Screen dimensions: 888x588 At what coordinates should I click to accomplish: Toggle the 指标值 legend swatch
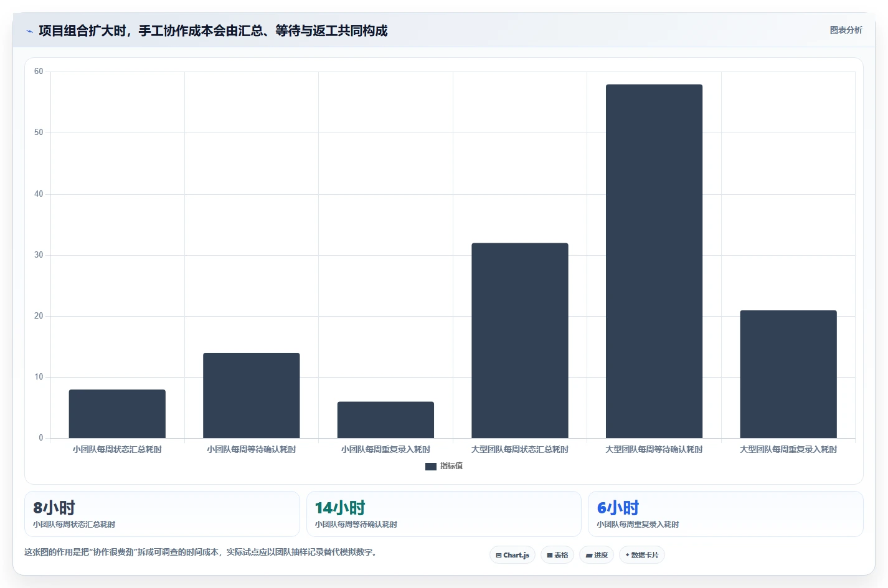pyautogui.click(x=430, y=466)
